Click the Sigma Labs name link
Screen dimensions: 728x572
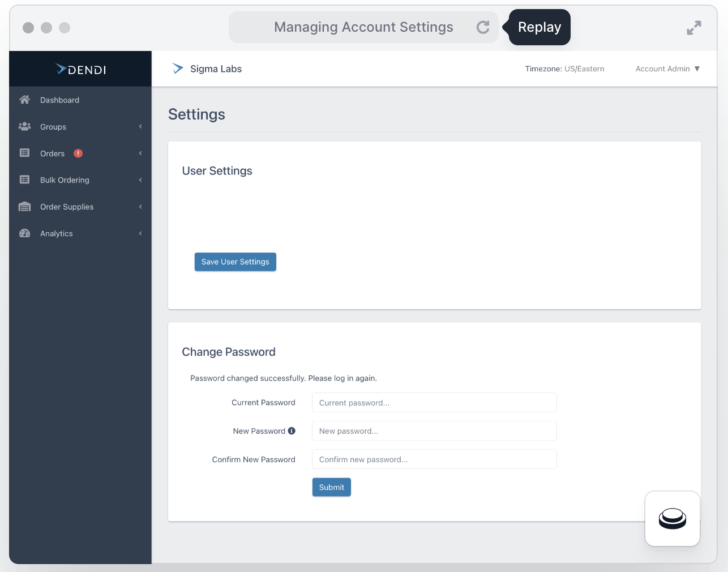216,69
